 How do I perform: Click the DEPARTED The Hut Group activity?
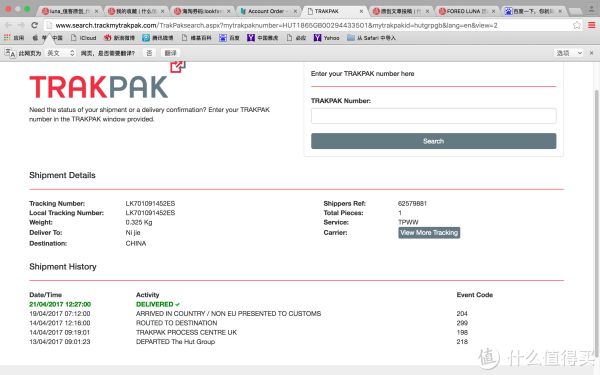tap(175, 342)
